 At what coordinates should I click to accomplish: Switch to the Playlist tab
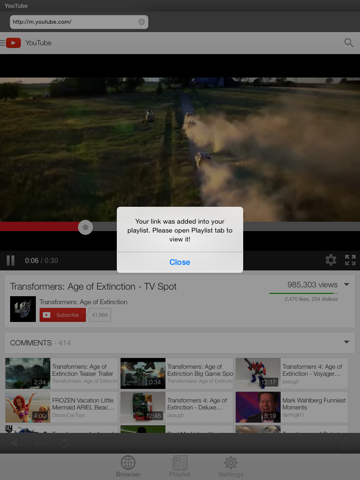coord(180,466)
